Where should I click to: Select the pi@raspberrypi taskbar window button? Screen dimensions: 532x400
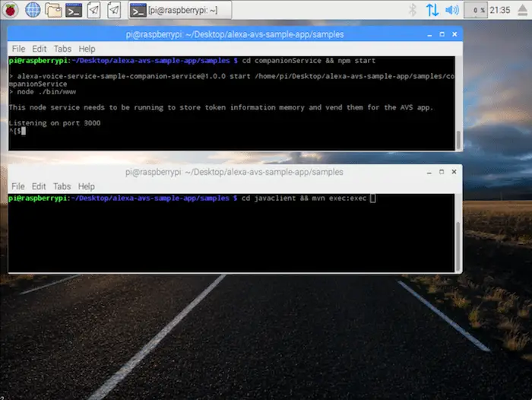180,10
